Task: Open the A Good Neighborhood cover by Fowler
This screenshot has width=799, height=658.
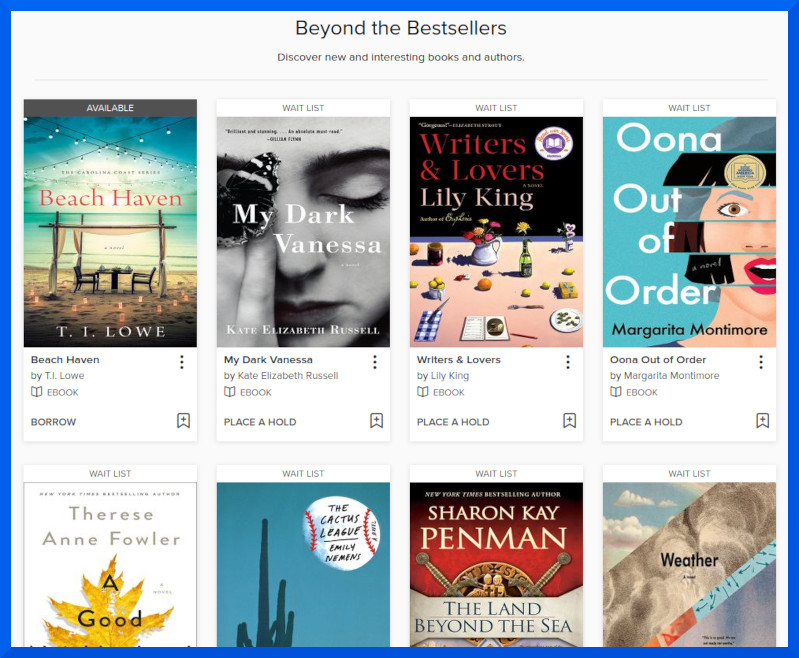Action: click(x=110, y=565)
